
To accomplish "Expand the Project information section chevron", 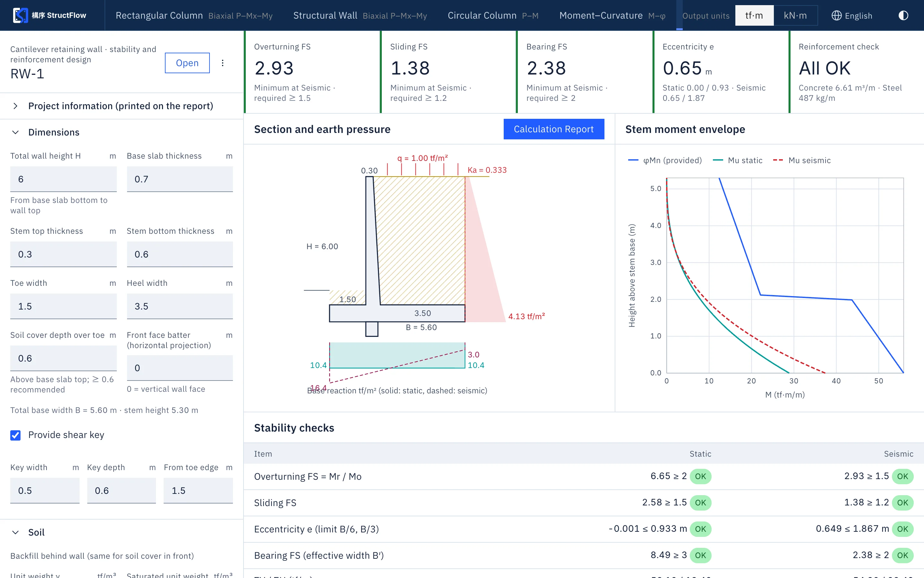I will coord(15,106).
